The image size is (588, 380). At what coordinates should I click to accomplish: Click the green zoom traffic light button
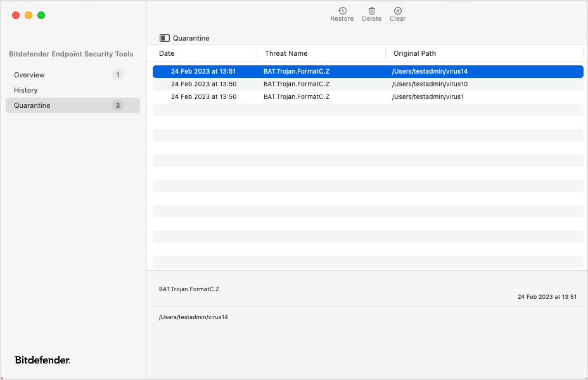tap(41, 15)
